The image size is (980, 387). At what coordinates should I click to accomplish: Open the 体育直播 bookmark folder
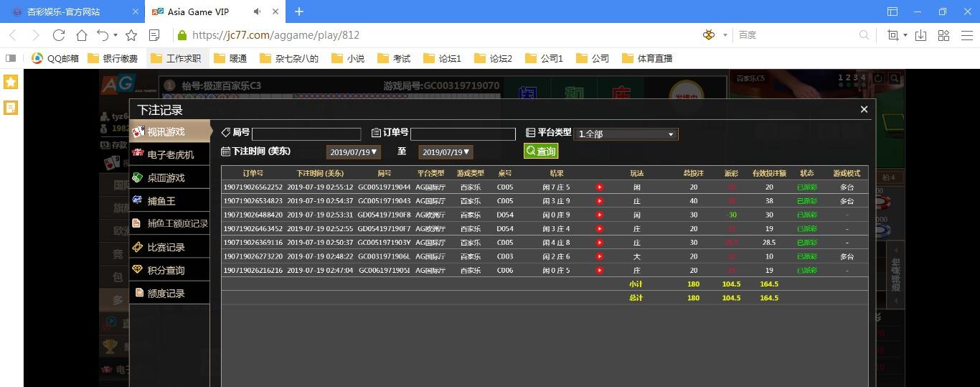tap(647, 58)
